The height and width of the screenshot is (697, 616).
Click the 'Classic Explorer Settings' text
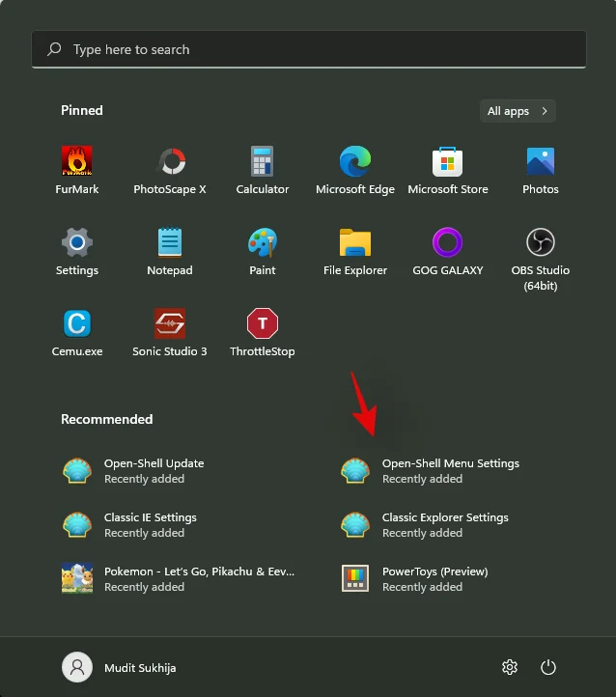point(445,517)
